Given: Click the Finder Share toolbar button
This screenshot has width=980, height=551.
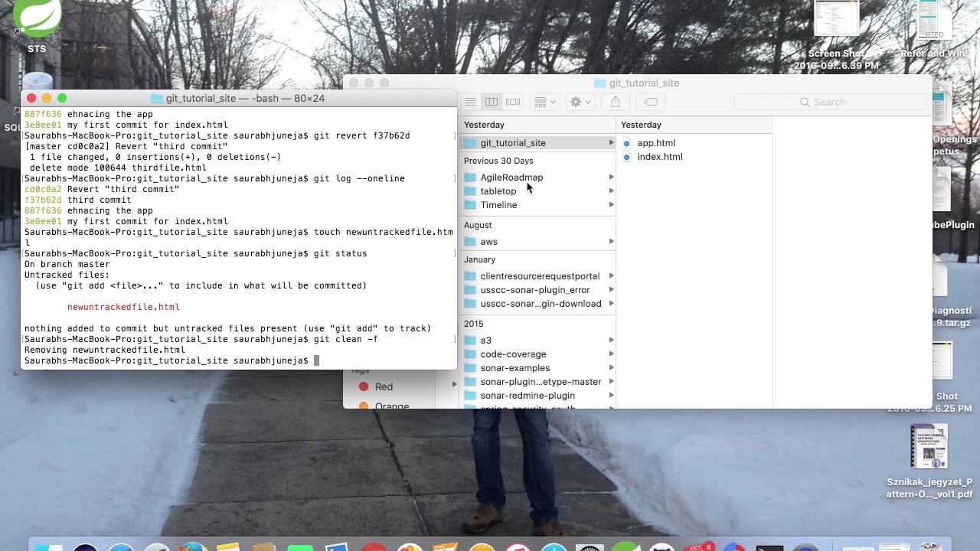Looking at the screenshot, I should coord(616,102).
